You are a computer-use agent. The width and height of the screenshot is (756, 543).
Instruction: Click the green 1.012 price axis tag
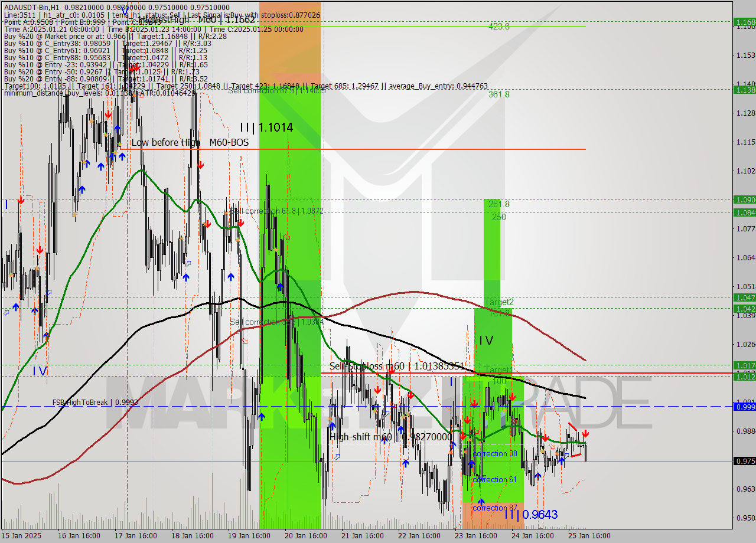pos(744,377)
